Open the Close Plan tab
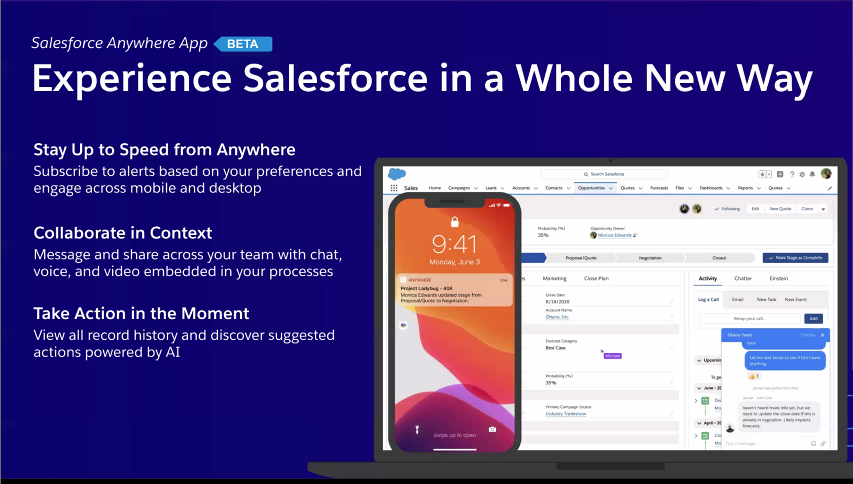 click(x=596, y=278)
